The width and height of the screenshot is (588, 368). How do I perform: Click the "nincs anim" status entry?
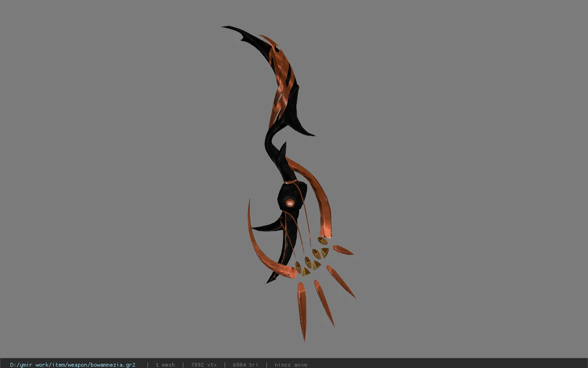[291, 365]
